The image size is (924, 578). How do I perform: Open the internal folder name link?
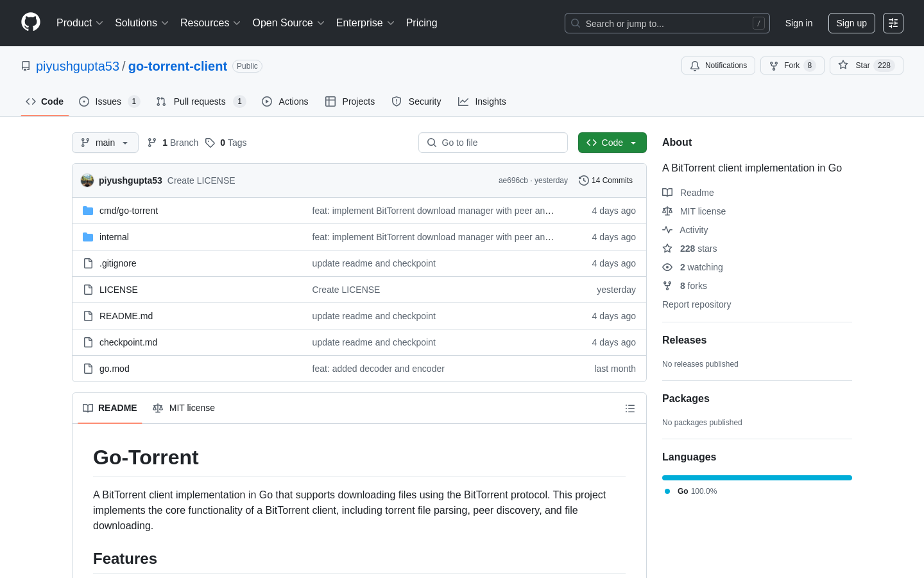coord(114,237)
